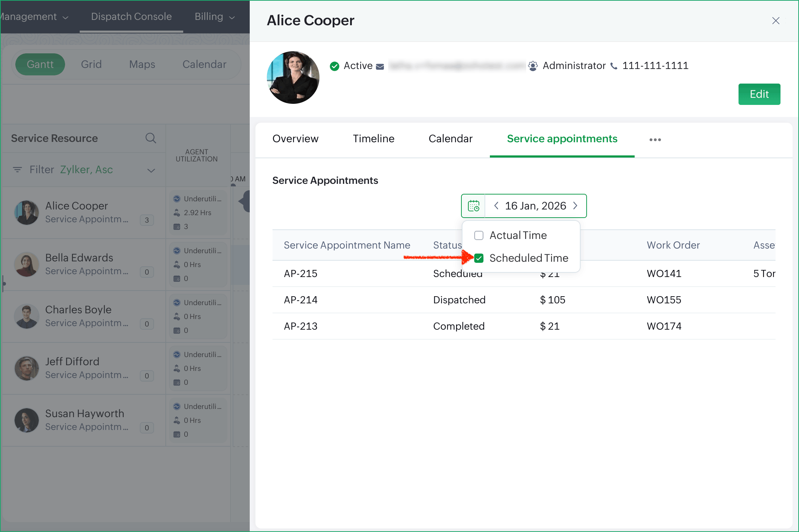This screenshot has width=799, height=532.
Task: Open the Overview tab
Action: point(295,139)
